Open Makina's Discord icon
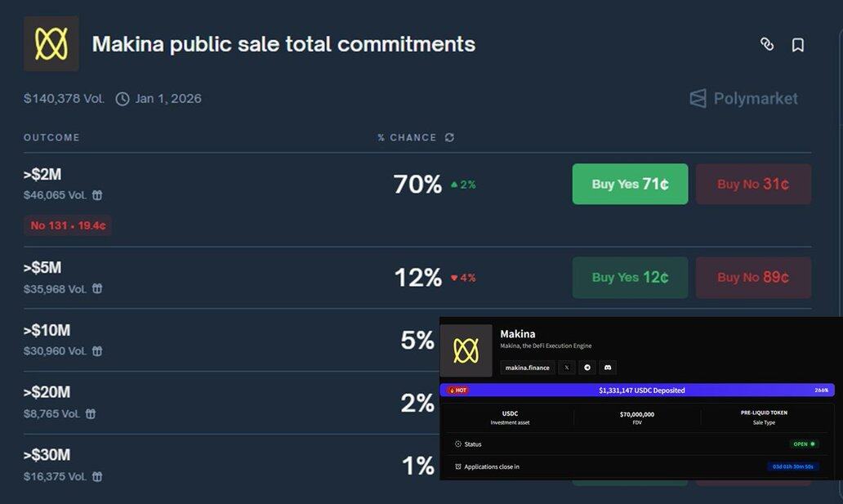The image size is (843, 504). (x=608, y=368)
